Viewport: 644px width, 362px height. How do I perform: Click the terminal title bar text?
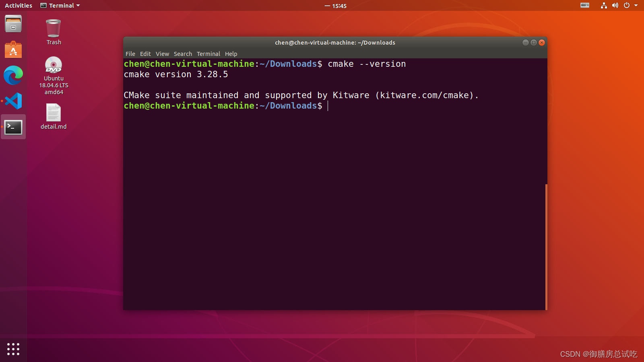(x=335, y=43)
